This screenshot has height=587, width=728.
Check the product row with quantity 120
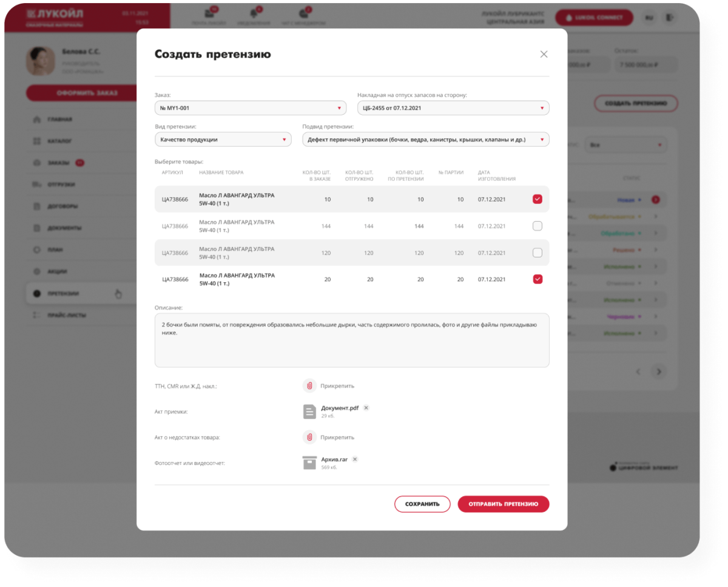[537, 253]
